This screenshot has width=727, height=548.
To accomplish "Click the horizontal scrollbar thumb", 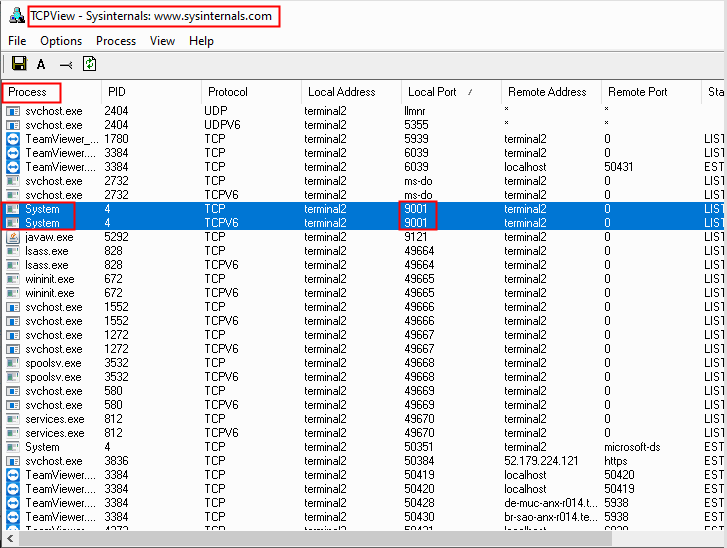I will tap(315, 538).
